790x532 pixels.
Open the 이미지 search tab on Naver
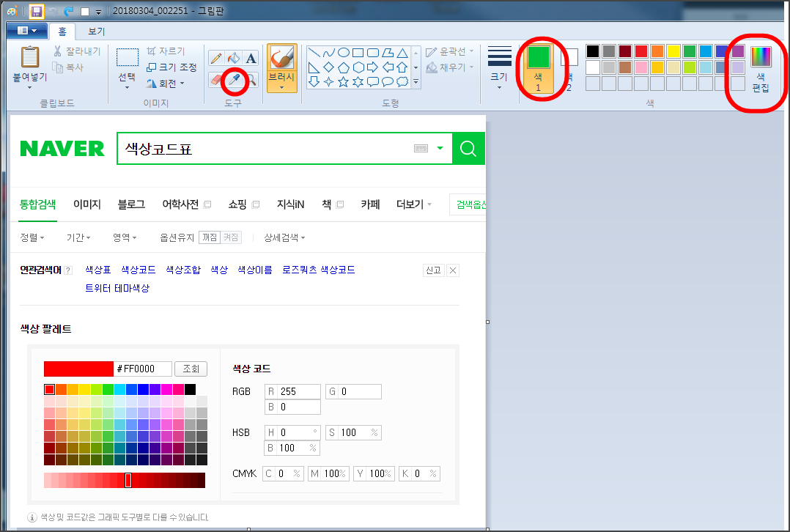86,204
